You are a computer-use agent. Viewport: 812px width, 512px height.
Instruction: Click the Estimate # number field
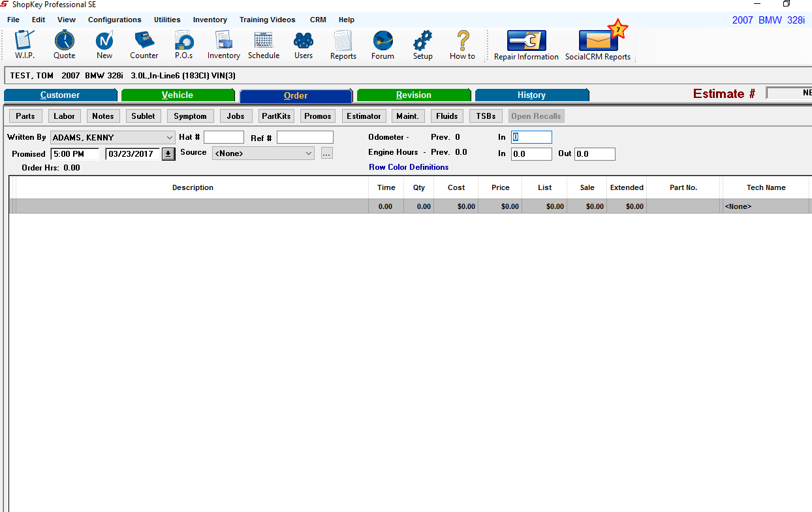pyautogui.click(x=789, y=93)
